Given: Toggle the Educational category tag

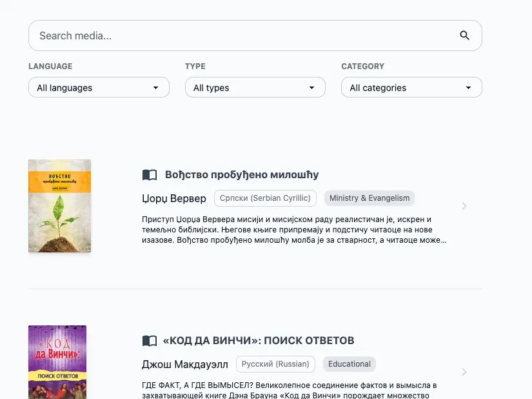Looking at the screenshot, I should click(349, 363).
